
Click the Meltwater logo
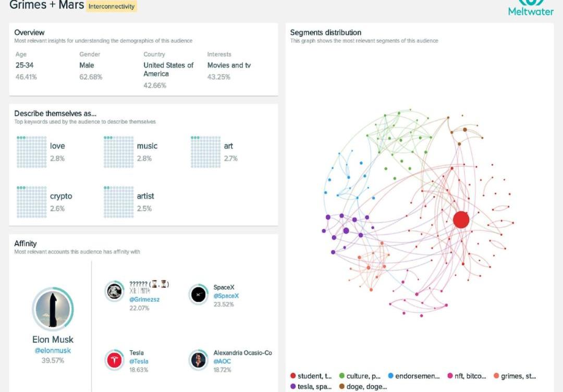click(531, 8)
